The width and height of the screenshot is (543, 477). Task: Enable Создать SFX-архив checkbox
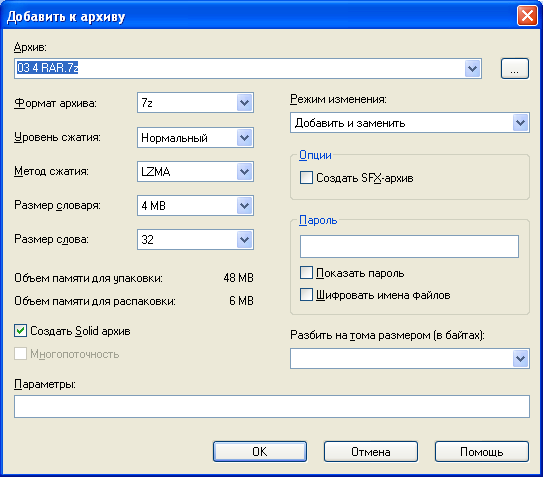306,178
